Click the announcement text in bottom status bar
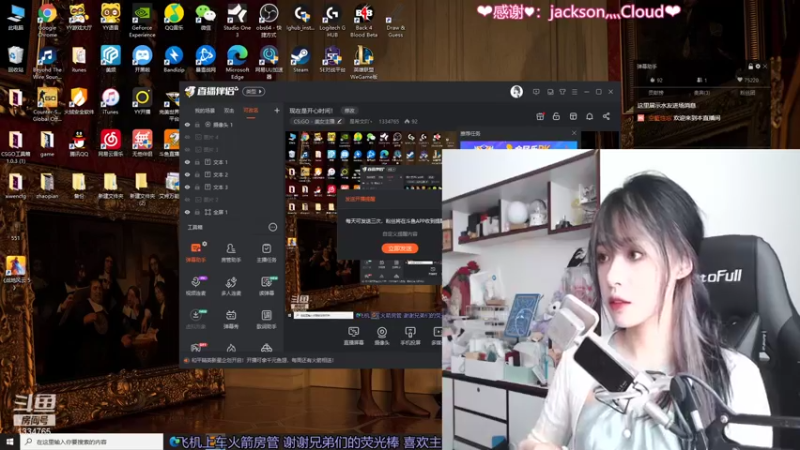800x450 pixels. click(263, 360)
